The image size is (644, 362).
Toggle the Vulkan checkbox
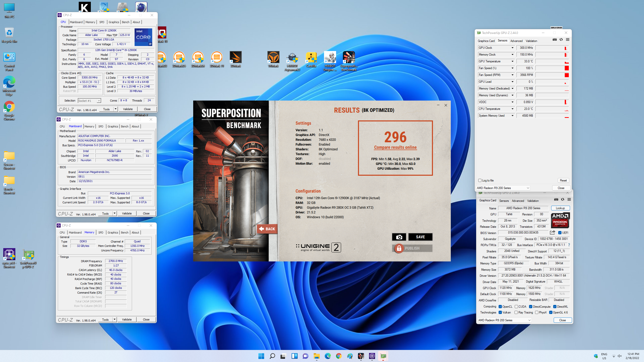coord(500,312)
